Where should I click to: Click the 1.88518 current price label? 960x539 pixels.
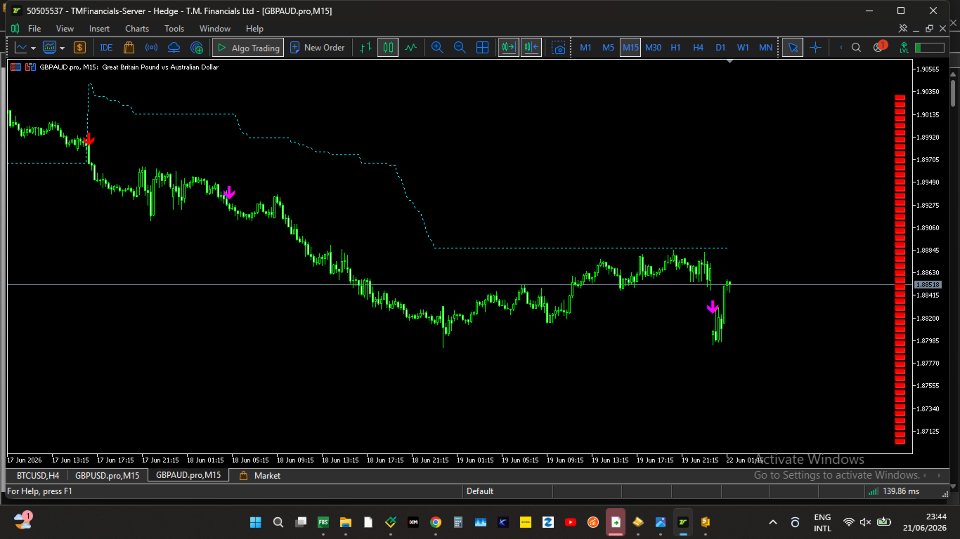[927, 284]
